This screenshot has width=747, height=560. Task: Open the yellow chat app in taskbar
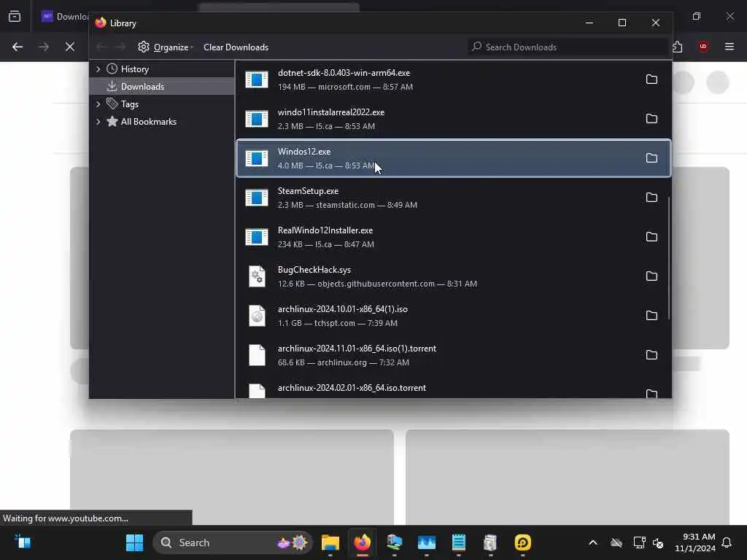522,542
